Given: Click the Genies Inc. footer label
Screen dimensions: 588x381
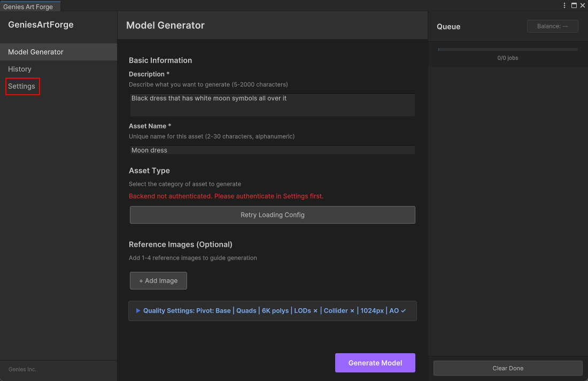Looking at the screenshot, I should click(x=22, y=369).
